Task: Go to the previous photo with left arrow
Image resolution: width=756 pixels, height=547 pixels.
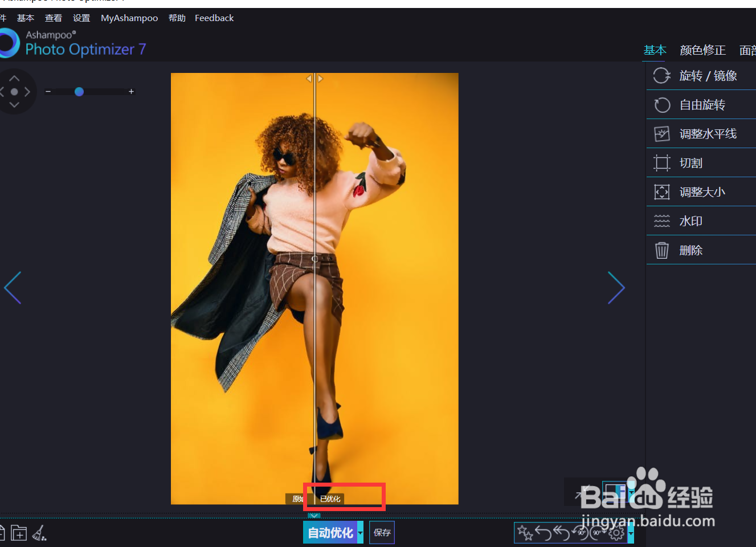Action: (x=13, y=288)
